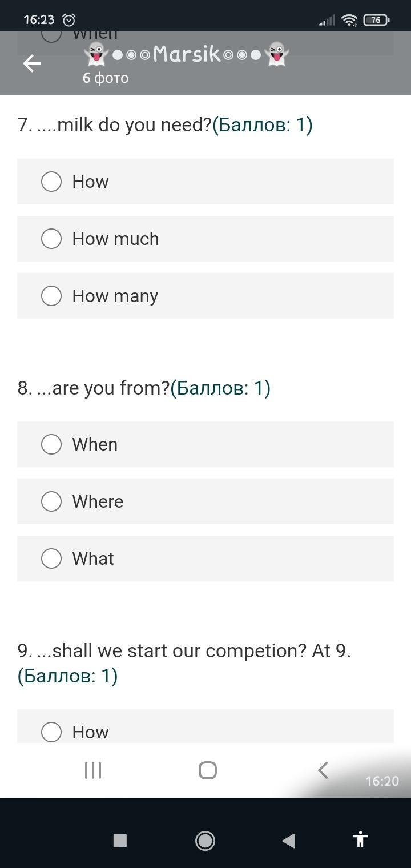Select the "How many" radio option
411x868 pixels.
point(51,296)
